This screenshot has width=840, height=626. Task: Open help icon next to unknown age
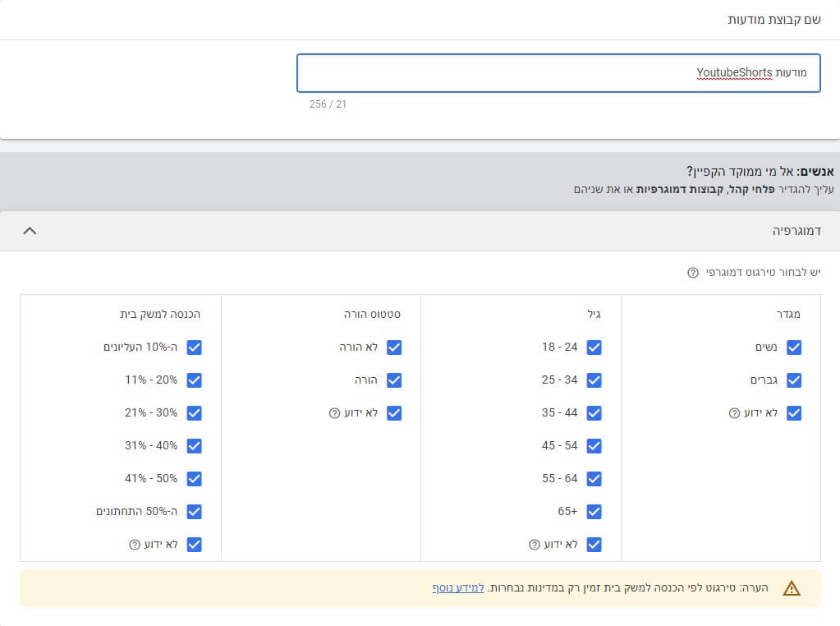(535, 545)
